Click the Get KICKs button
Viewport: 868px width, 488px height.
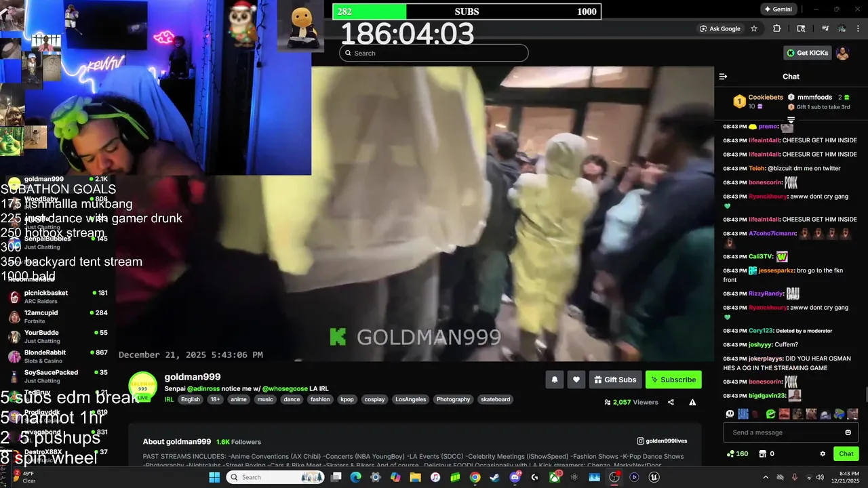807,53
